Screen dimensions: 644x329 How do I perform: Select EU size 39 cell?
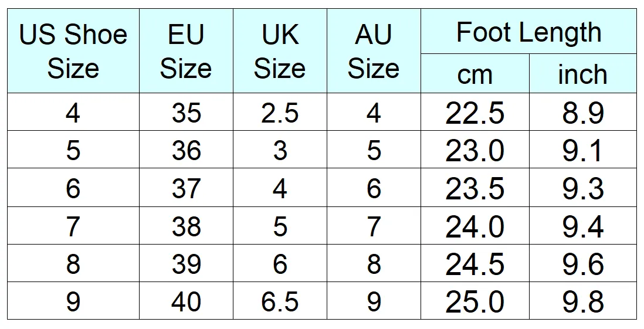[186, 263]
